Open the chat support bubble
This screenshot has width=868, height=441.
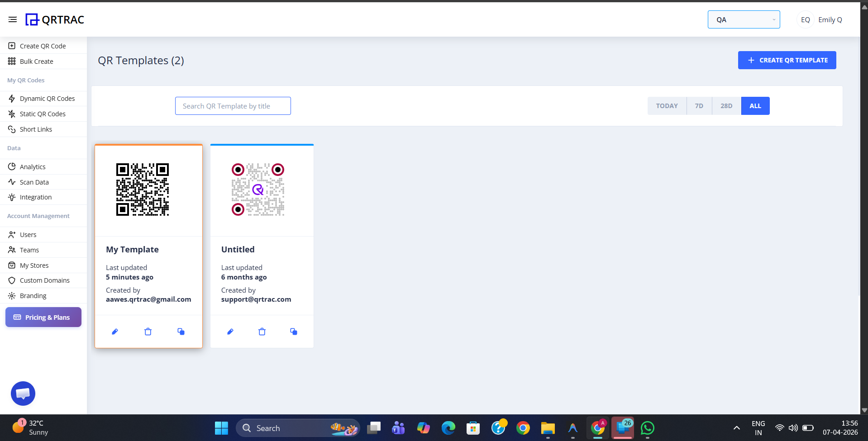click(x=23, y=394)
